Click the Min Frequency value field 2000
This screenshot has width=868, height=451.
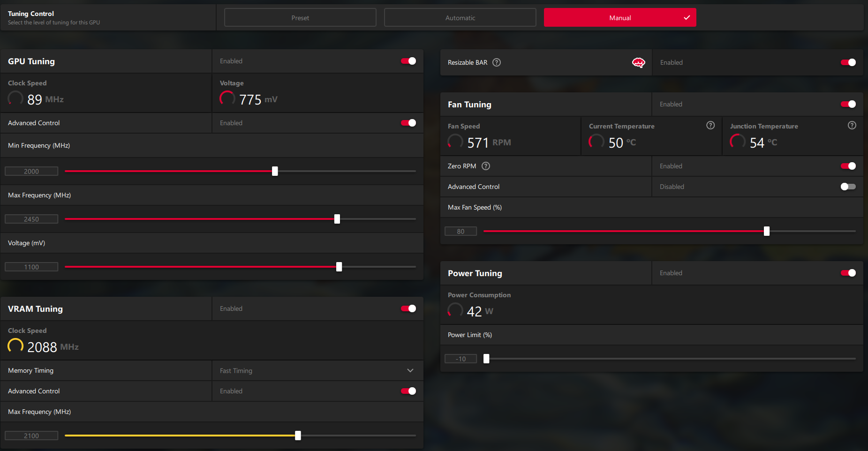(x=31, y=171)
